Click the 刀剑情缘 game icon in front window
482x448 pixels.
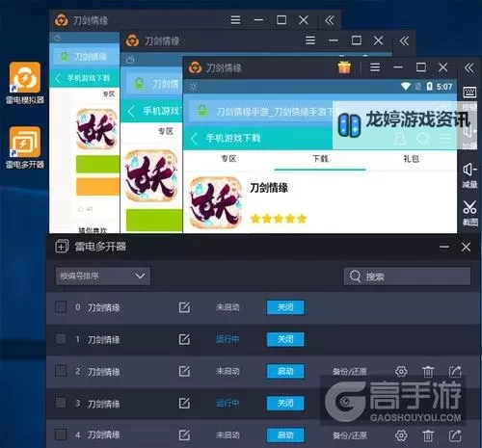click(x=215, y=203)
